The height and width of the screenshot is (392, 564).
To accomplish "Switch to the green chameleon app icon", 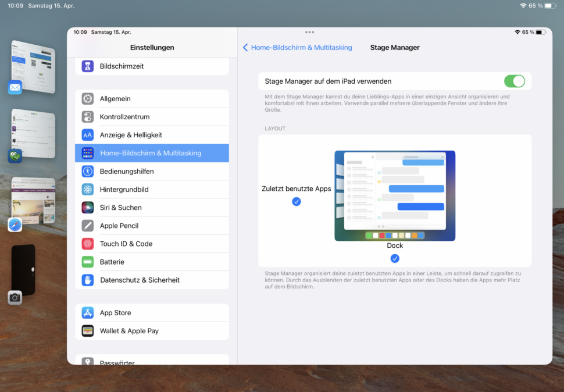I will point(15,156).
